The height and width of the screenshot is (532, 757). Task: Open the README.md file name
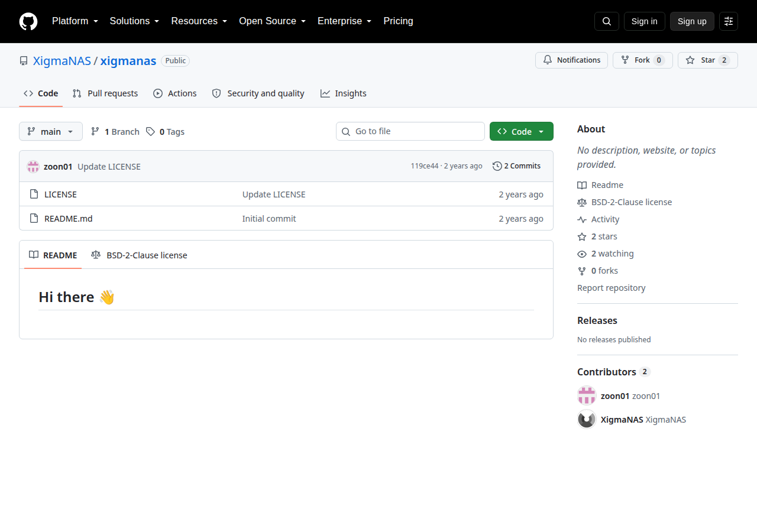[69, 219]
